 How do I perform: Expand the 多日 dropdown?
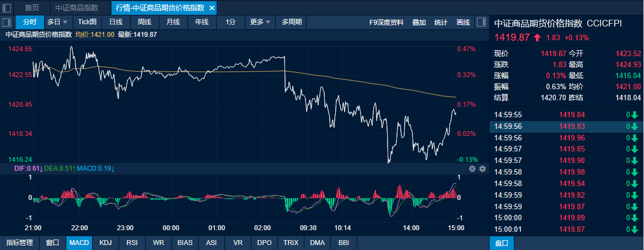[x=57, y=22]
